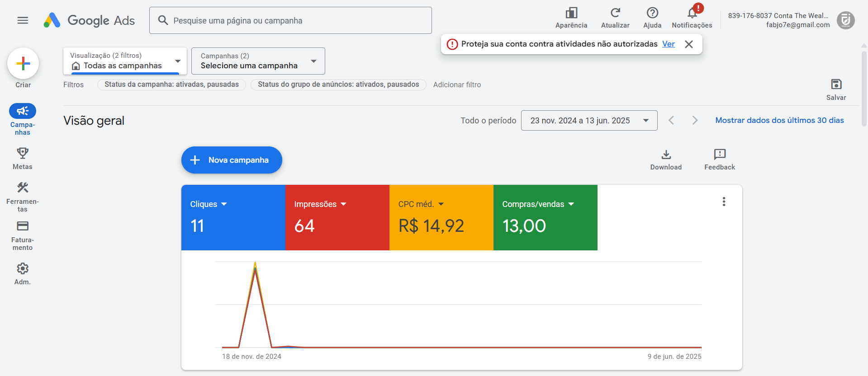This screenshot has width=868, height=376.
Task: Open the CPC méd. metric dropdown
Action: (421, 204)
